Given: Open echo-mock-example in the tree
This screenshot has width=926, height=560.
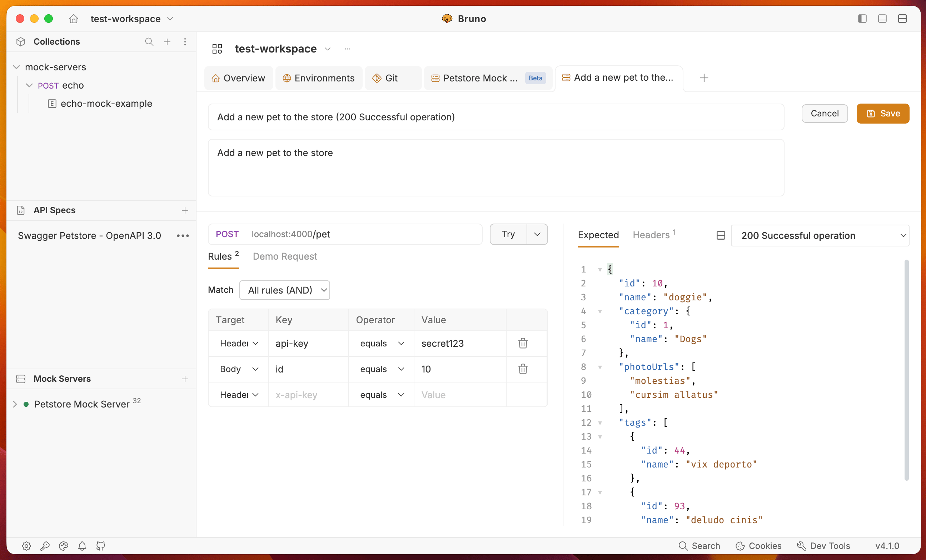Looking at the screenshot, I should (x=100, y=103).
